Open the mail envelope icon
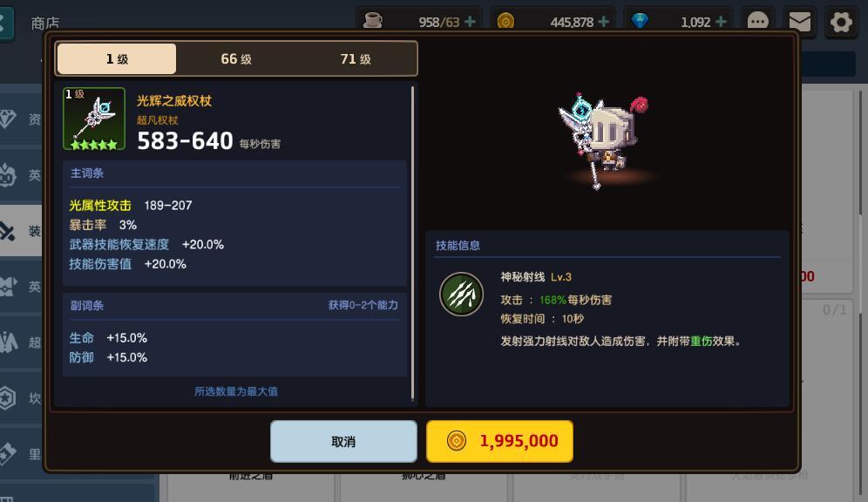Screen dimensions: 868x502 pyautogui.click(x=799, y=22)
